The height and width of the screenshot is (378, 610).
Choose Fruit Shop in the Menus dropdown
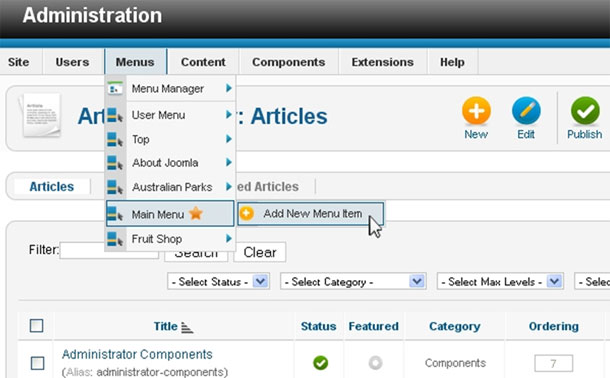coord(170,239)
